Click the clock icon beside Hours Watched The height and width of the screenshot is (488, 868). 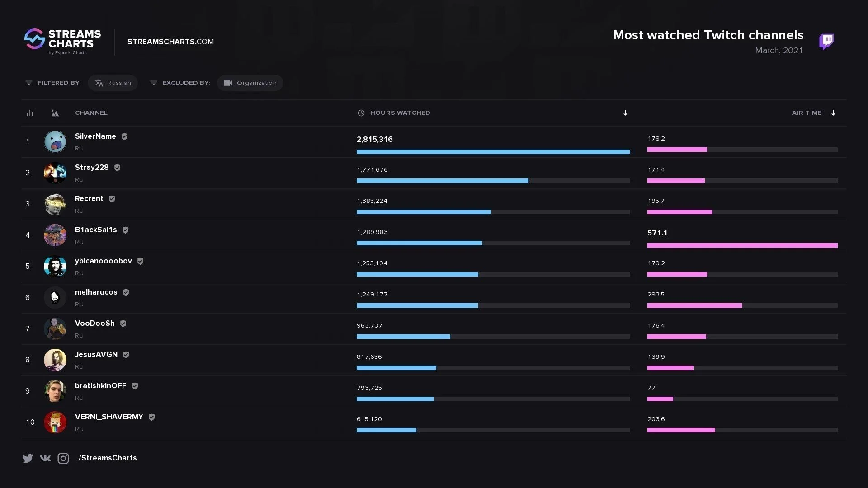pos(361,113)
